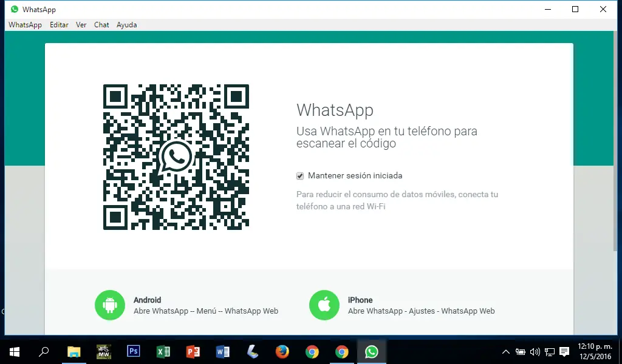622x364 pixels.
Task: Launch Firefox from taskbar
Action: point(282,352)
